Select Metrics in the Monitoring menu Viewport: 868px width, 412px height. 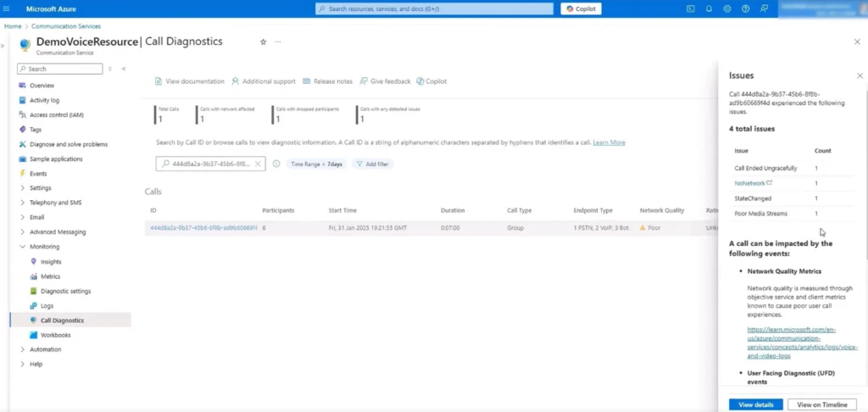50,276
